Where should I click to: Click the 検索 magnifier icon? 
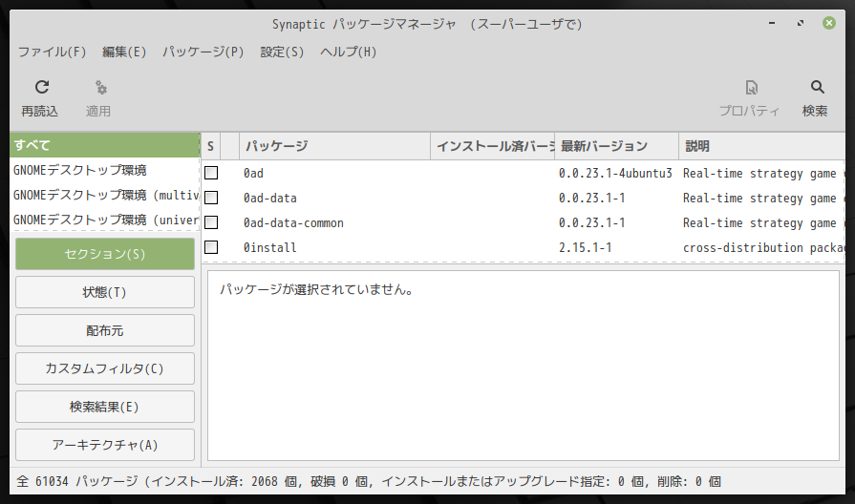[817, 87]
